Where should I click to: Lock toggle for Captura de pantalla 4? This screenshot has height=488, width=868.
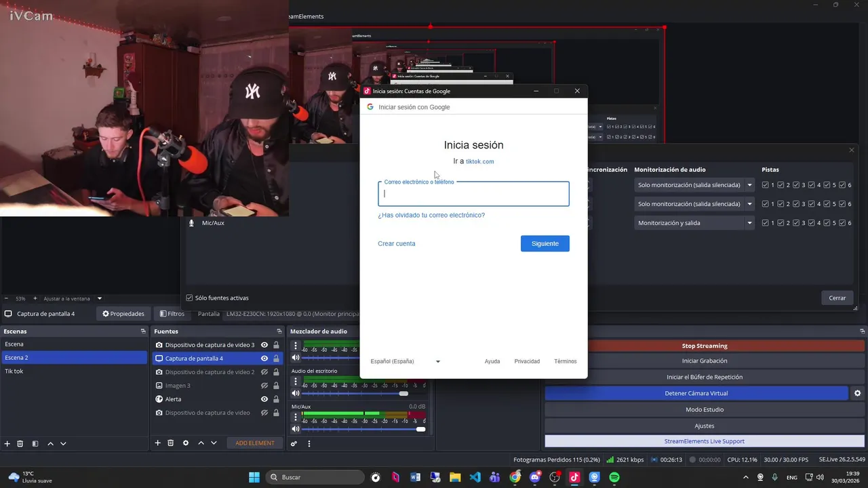(276, 359)
